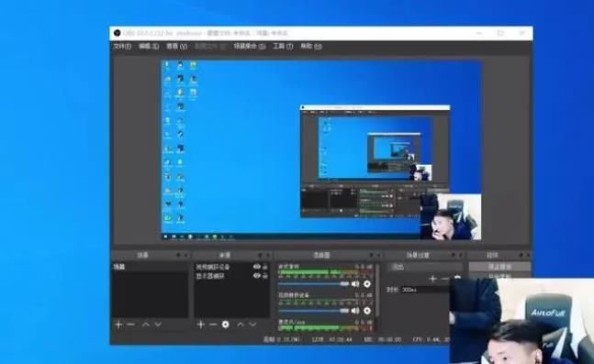
Task: Undock the 混音器 Mixer panel via float icon
Action: (x=371, y=256)
